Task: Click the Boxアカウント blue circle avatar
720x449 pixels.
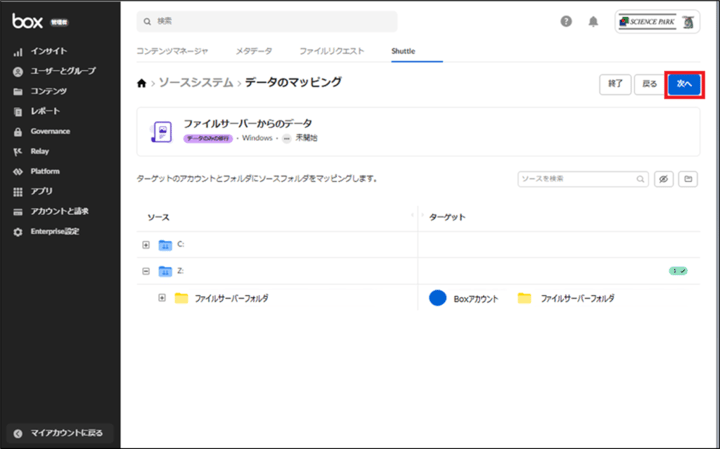Action: click(x=437, y=298)
